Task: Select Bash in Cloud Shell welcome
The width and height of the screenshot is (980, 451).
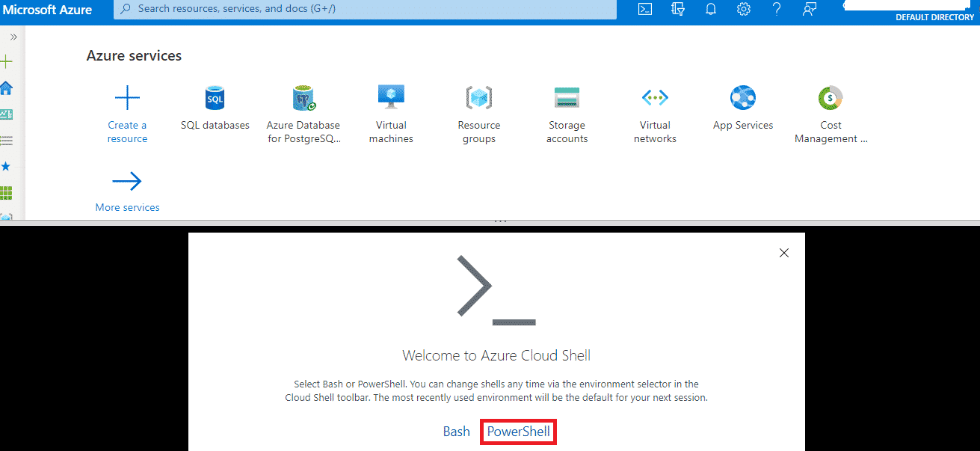Action: click(457, 432)
